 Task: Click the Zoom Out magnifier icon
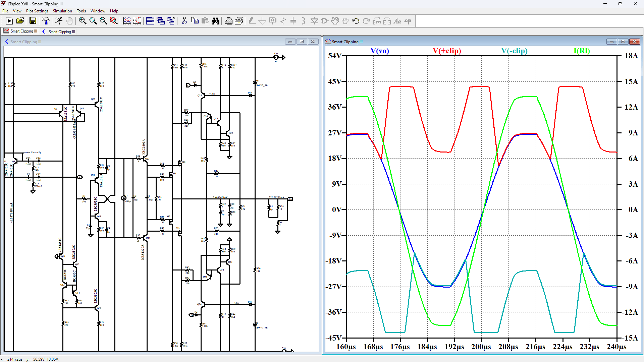(x=103, y=21)
